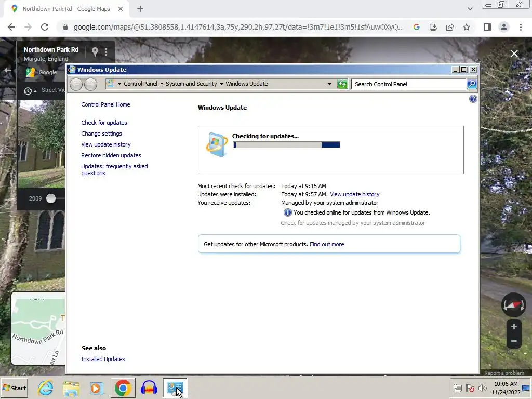Click install/download icon in Chrome address bar

433,27
